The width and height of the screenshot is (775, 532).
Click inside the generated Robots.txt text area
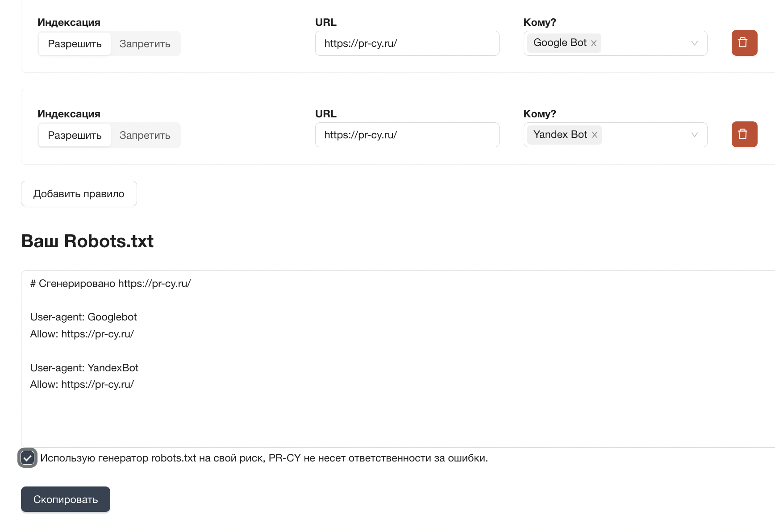click(398, 359)
